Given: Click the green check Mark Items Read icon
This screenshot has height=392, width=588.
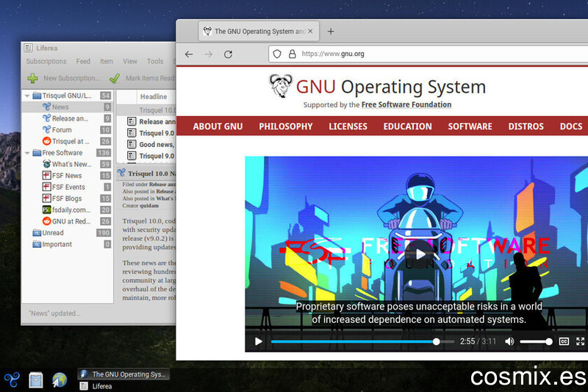Looking at the screenshot, I should [115, 78].
